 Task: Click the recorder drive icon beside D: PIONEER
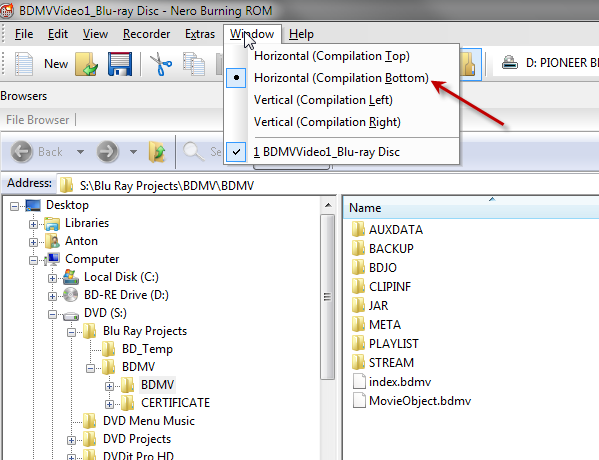point(510,63)
